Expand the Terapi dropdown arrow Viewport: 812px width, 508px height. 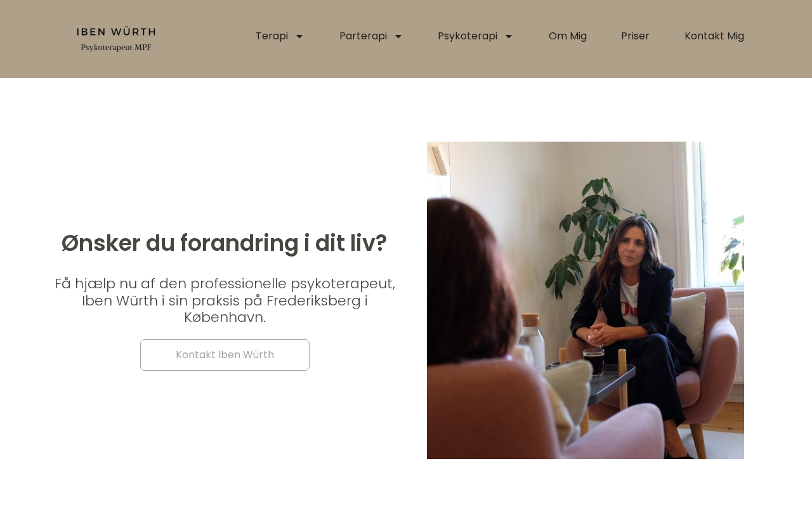pos(299,37)
